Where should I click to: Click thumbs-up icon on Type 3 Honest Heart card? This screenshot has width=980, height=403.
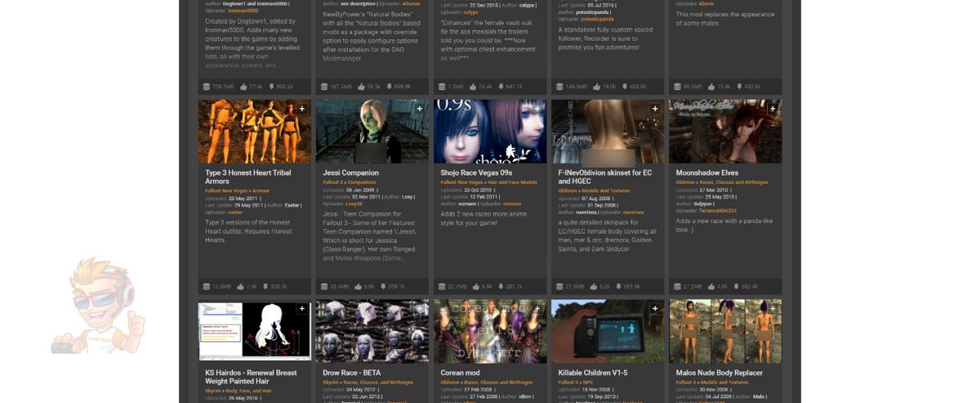click(242, 286)
